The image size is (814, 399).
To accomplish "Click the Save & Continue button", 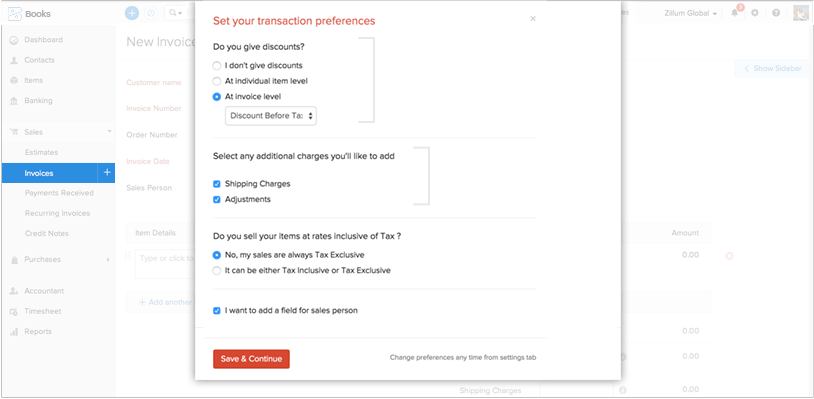I will coord(251,359).
